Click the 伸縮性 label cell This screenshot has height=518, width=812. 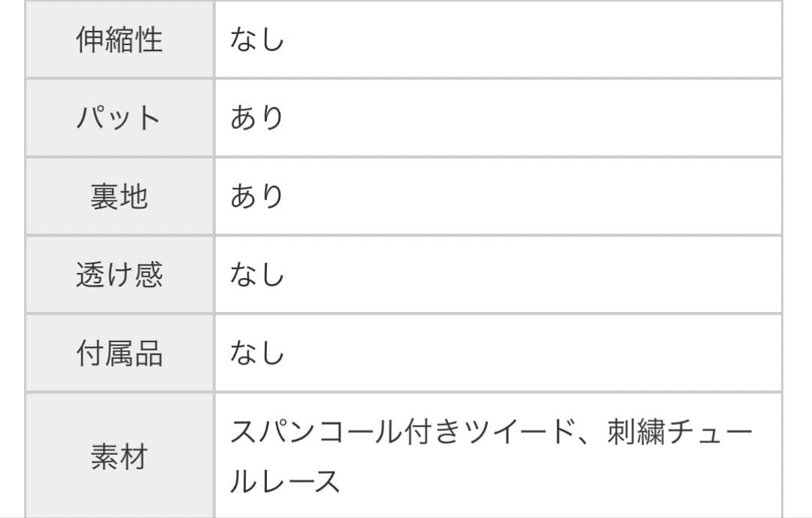pyautogui.click(x=120, y=39)
